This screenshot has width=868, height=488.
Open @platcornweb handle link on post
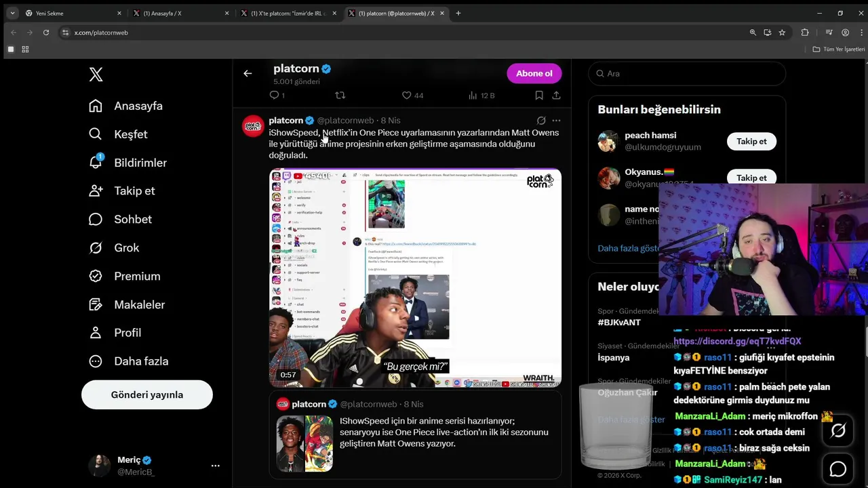tap(345, 121)
